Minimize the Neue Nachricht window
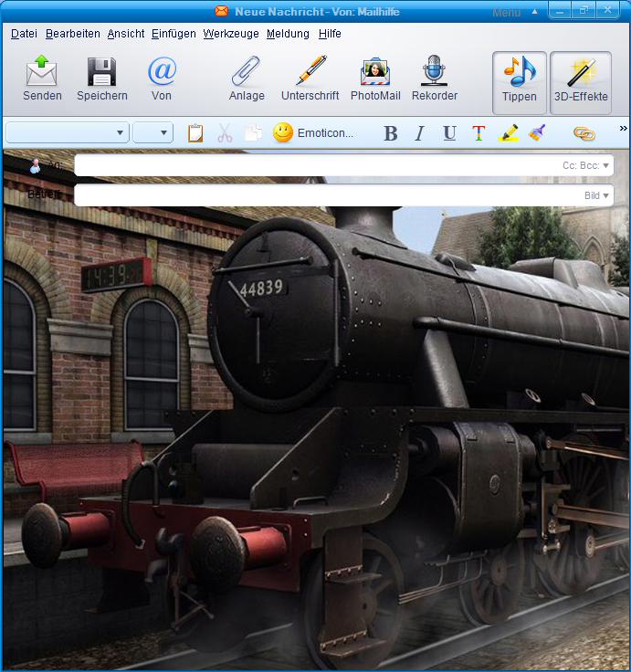The image size is (631, 672). pyautogui.click(x=560, y=11)
